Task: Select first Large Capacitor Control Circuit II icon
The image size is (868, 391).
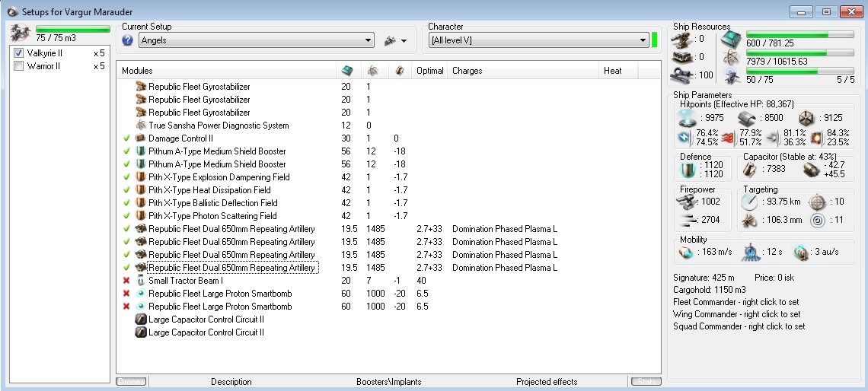Action: click(141, 319)
